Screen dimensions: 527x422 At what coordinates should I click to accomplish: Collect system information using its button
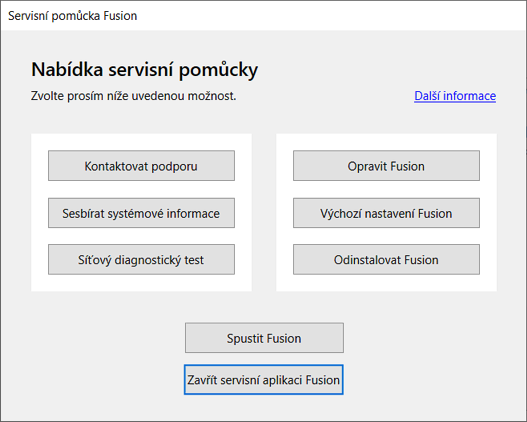tap(141, 213)
